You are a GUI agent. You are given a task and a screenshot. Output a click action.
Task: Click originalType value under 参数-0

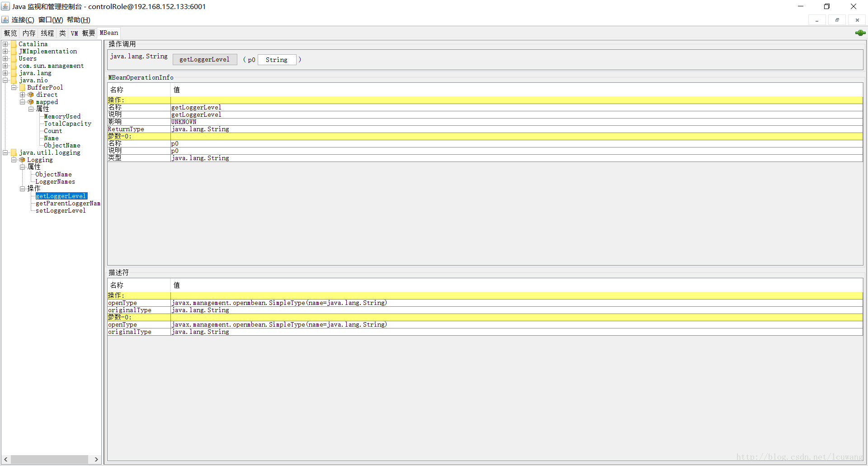200,332
